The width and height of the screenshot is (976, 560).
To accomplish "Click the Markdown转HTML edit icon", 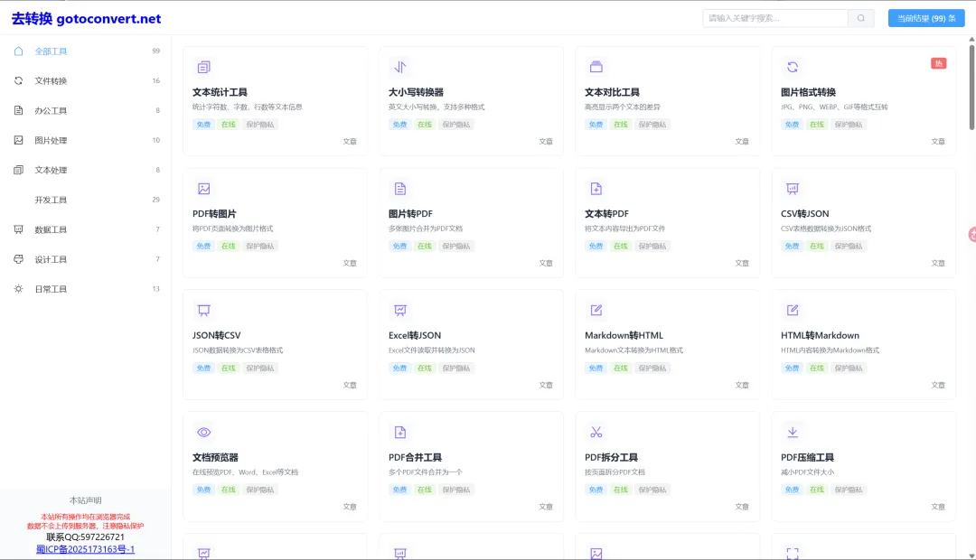I will coord(596,310).
